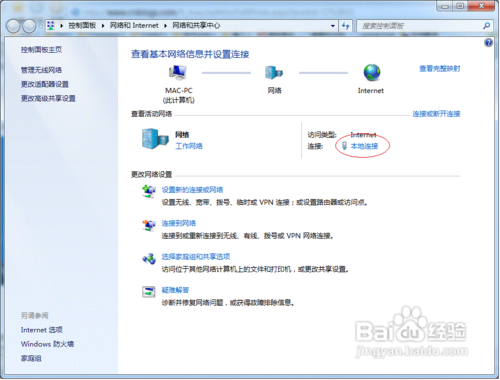Expand the arrow after 控制面板 breadcrumb
The height and width of the screenshot is (380, 500).
click(x=103, y=26)
